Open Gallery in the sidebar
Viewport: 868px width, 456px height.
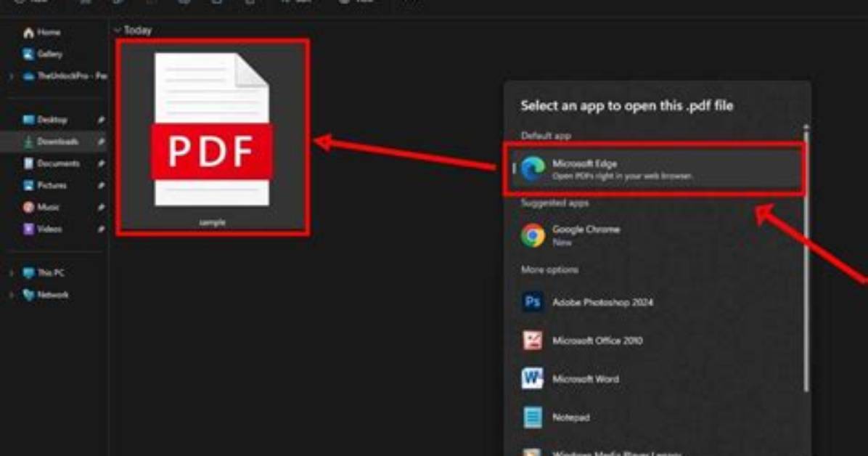(x=42, y=54)
